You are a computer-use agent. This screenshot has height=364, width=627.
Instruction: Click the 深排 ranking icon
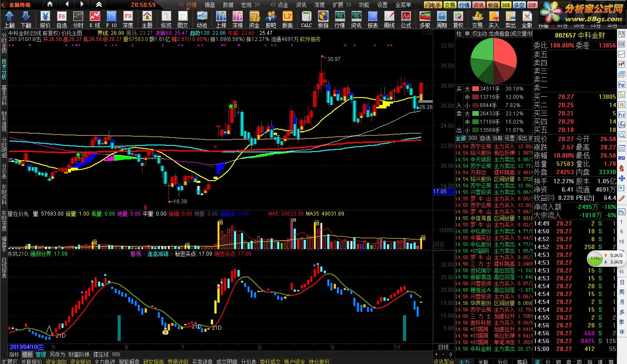(x=237, y=17)
